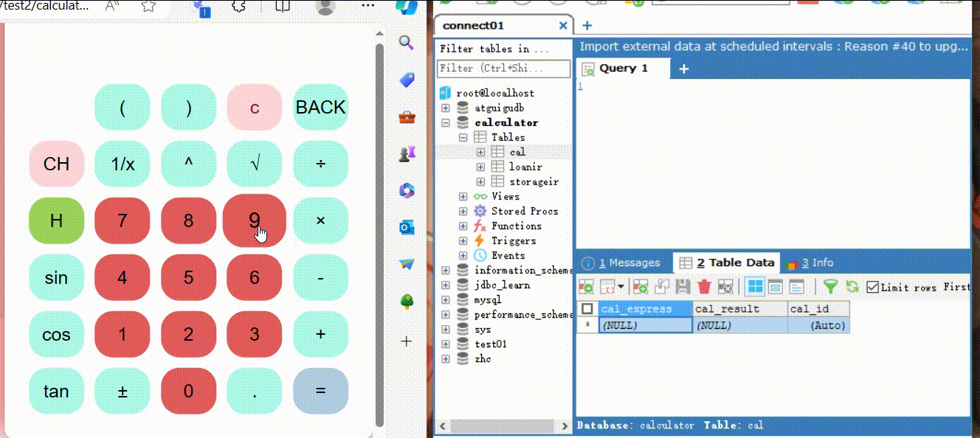Expand the atguigudb database node
980x438 pixels.
[446, 108]
